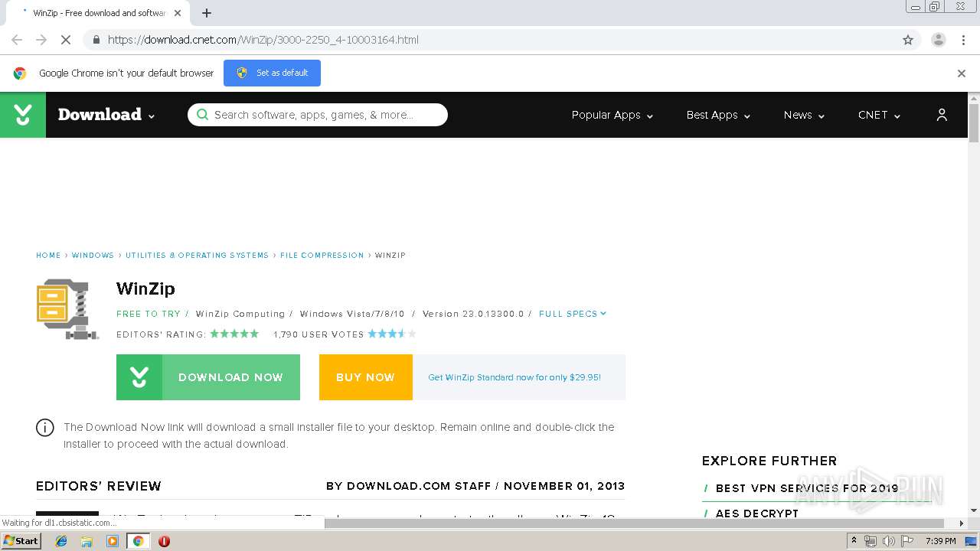This screenshot has width=980, height=551.
Task: Open the Chrome profile avatar icon
Action: tap(939, 40)
